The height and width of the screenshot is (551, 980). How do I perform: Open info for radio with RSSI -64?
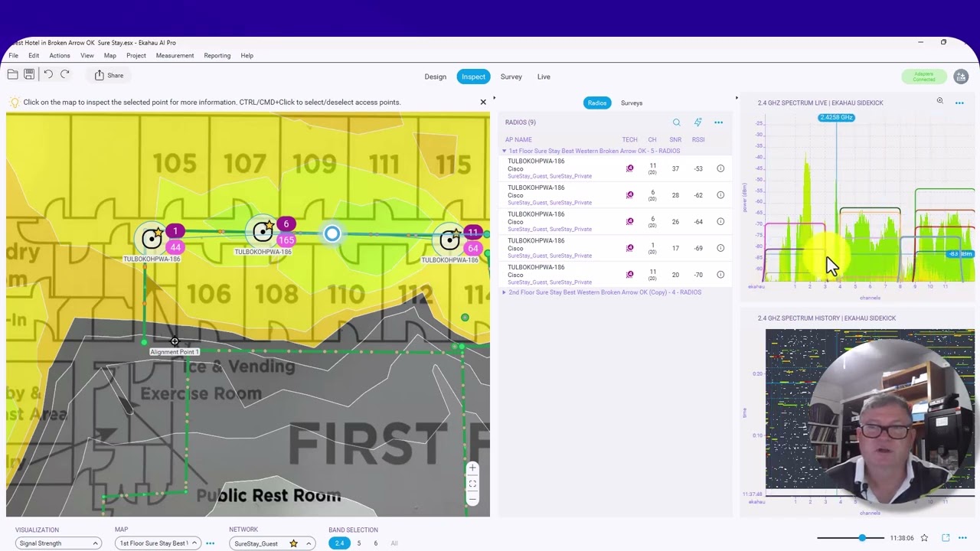[720, 222]
